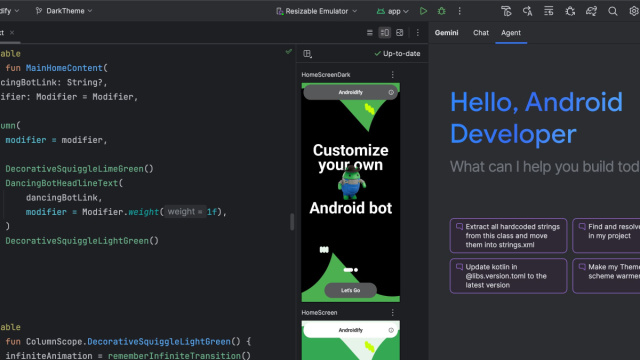Click the Up-to-date preview status

pyautogui.click(x=397, y=53)
